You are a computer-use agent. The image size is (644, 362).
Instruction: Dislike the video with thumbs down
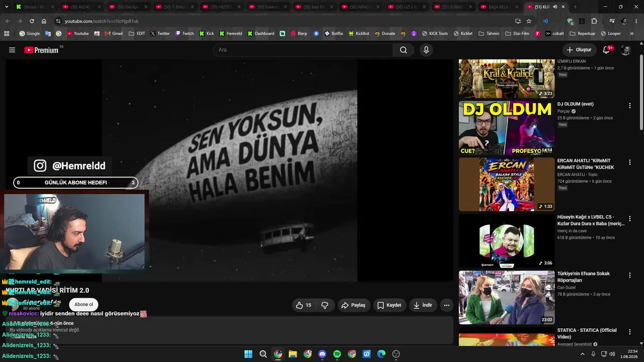pyautogui.click(x=325, y=305)
